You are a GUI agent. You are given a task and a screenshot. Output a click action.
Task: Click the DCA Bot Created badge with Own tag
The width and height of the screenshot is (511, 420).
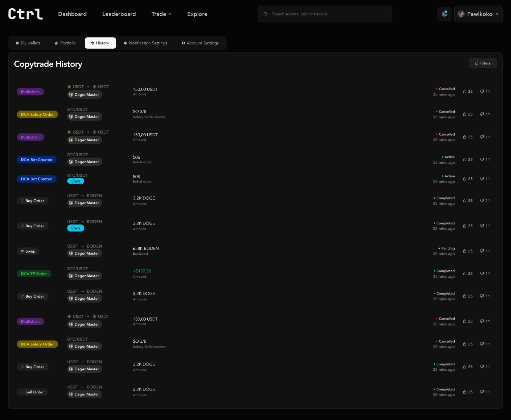[x=37, y=179]
